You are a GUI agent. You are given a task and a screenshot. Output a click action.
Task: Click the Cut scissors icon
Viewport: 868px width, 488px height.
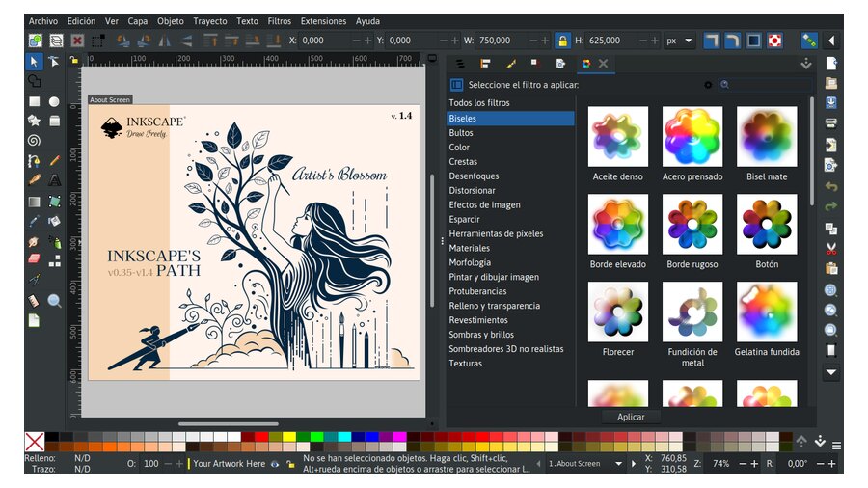point(831,249)
